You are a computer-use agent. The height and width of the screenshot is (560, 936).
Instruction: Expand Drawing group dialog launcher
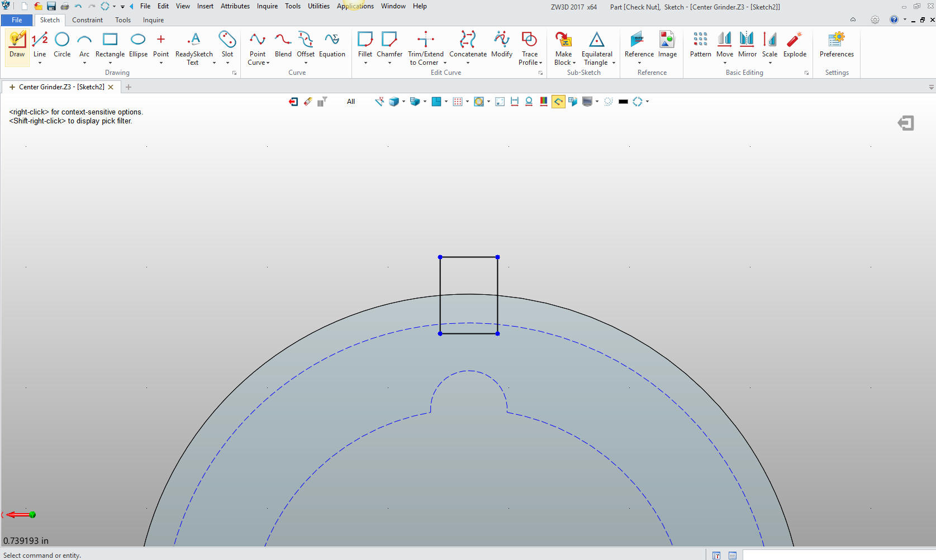point(235,73)
